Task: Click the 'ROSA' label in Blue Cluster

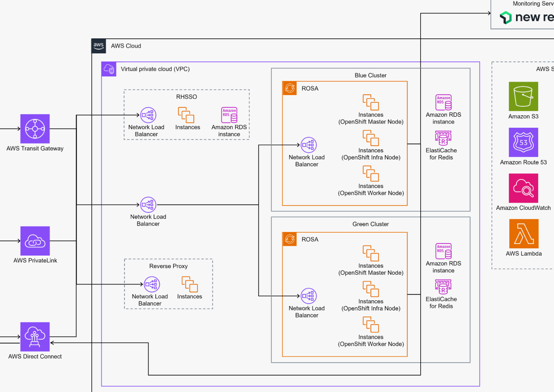Action: coord(310,88)
